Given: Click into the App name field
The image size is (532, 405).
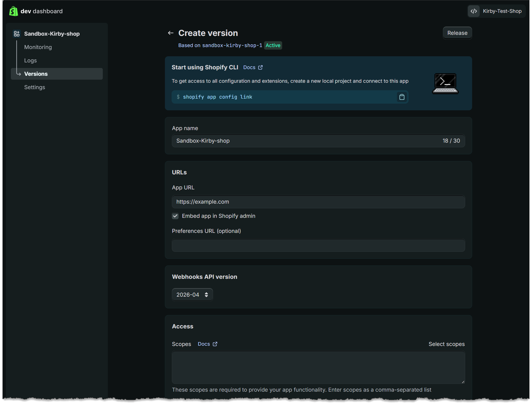Looking at the screenshot, I should pos(318,141).
